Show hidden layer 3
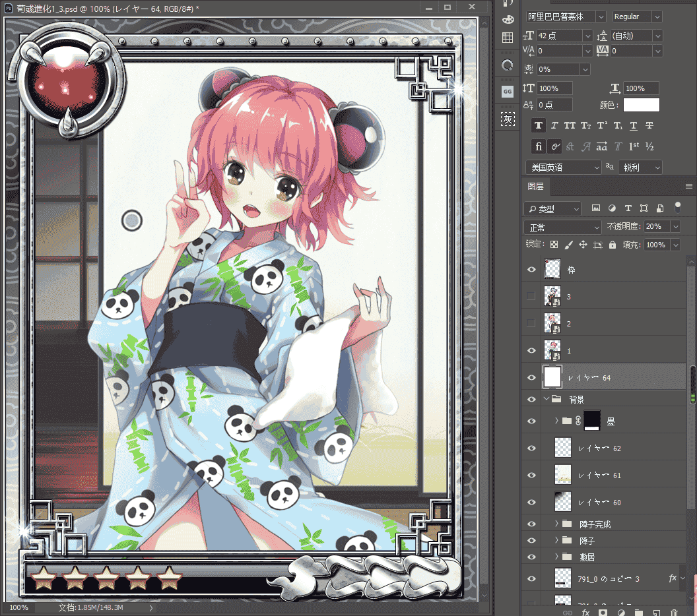Image resolution: width=697 pixels, height=616 pixels. click(x=531, y=296)
